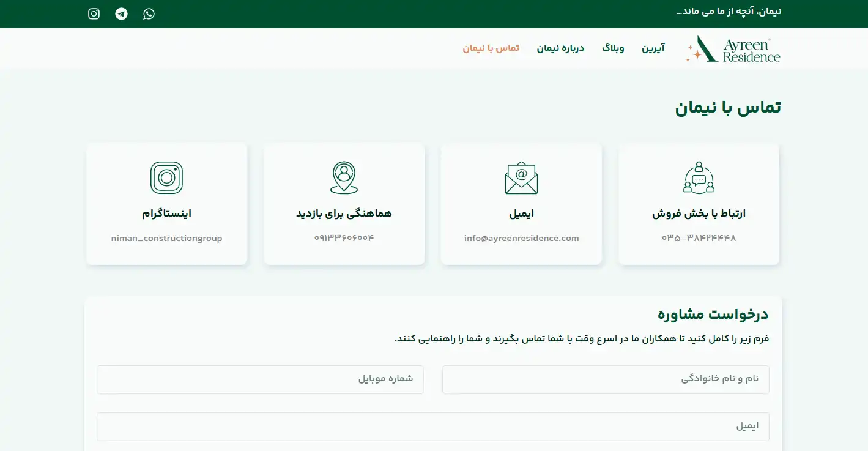
Task: Click the email envelope icon
Action: point(521,178)
